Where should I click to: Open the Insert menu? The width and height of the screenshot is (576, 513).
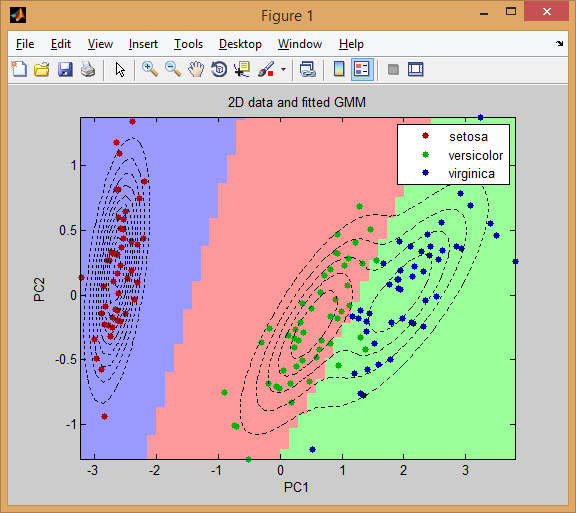[143, 44]
